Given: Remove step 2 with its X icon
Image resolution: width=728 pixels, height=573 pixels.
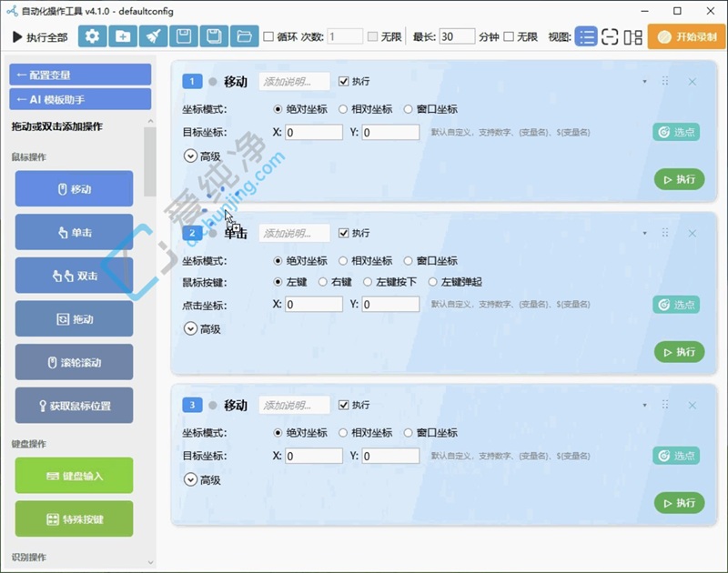Looking at the screenshot, I should [693, 234].
